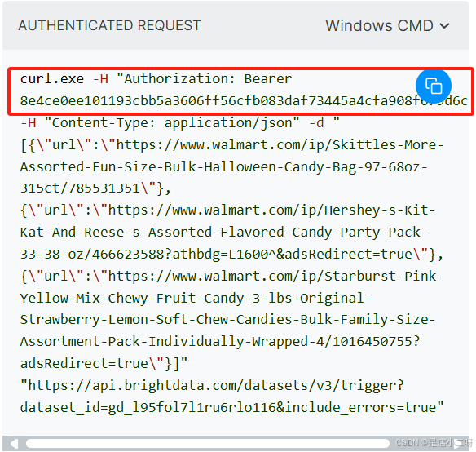Screen dimensions: 476x452
Task: Click the AUTHENTICATED REQUEST heading
Action: (x=109, y=25)
